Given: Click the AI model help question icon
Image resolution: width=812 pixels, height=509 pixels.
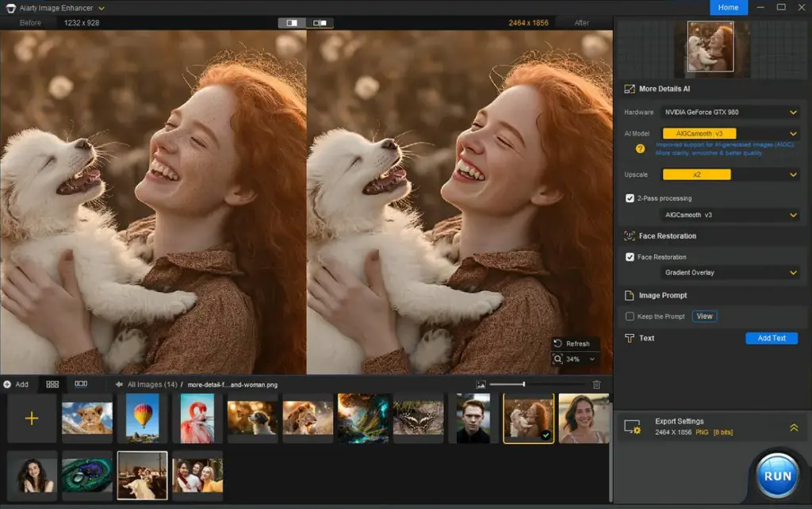Looking at the screenshot, I should pos(640,149).
